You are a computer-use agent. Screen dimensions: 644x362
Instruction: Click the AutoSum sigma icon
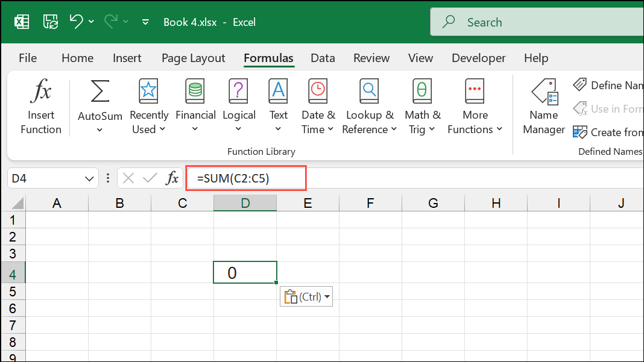pos(99,92)
